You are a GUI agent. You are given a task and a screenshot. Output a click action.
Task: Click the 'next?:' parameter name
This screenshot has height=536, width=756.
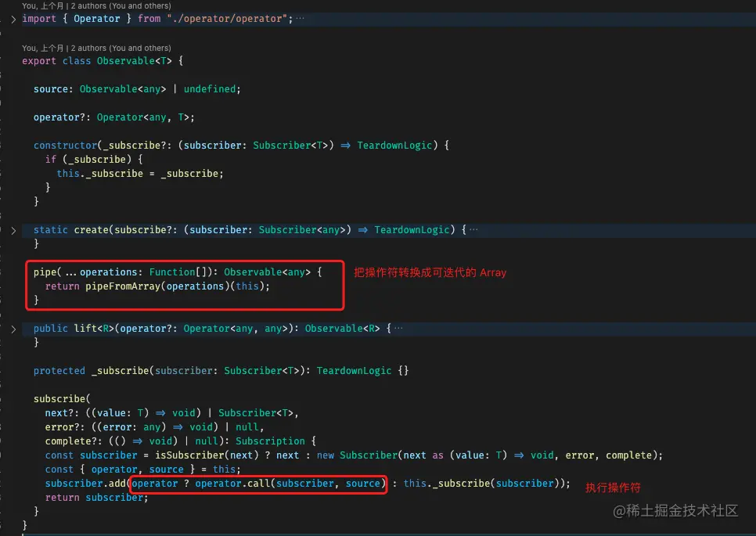coord(62,413)
